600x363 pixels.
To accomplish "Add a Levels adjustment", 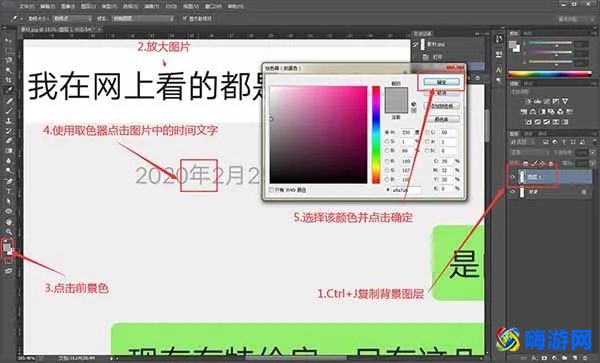I will click(x=538, y=101).
